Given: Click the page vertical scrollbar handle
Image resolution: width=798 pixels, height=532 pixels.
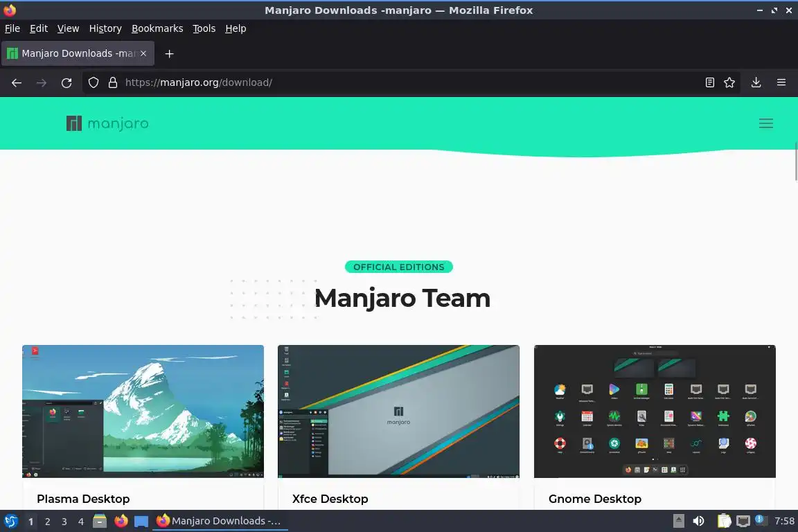Looking at the screenshot, I should point(795,161).
